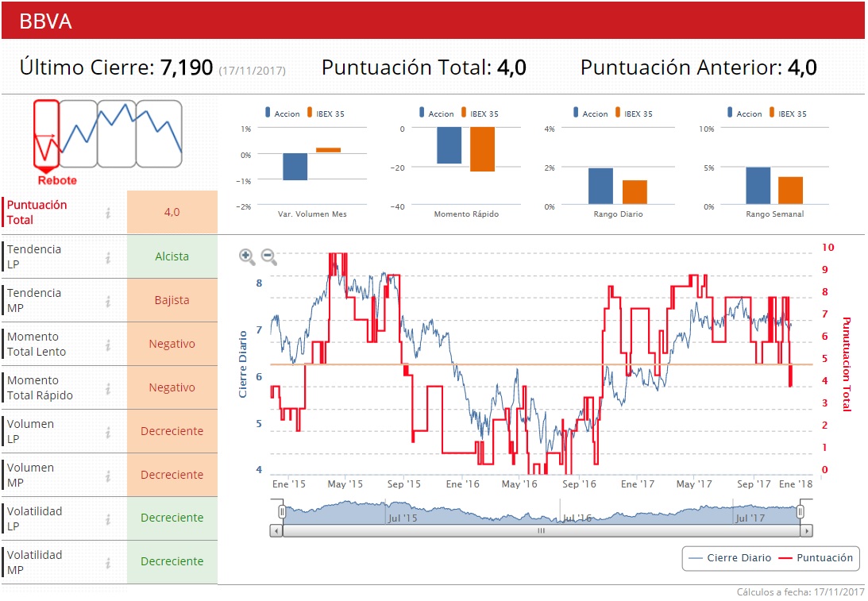
Task: Click Decreciente value for Volatilidad LP
Action: 172,518
